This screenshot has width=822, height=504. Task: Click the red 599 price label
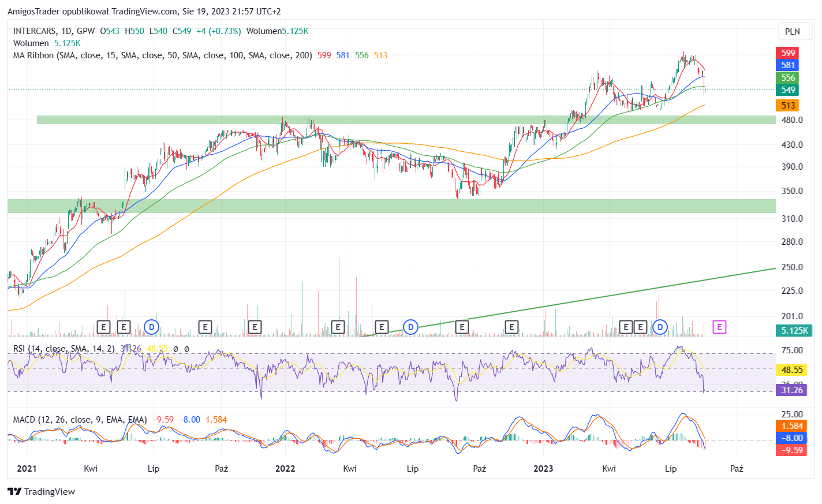[x=788, y=53]
